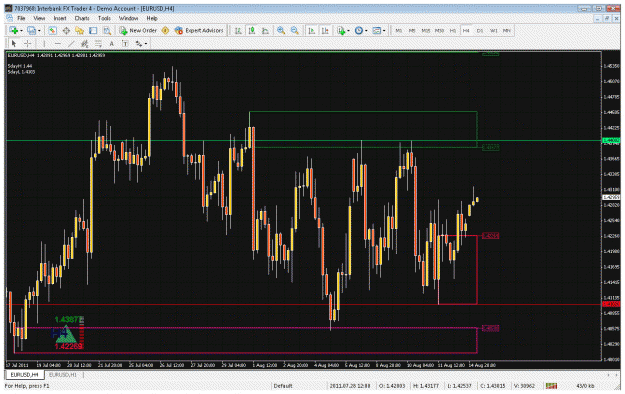625x394 pixels.
Task: Toggle chart shift
Action: [325, 31]
